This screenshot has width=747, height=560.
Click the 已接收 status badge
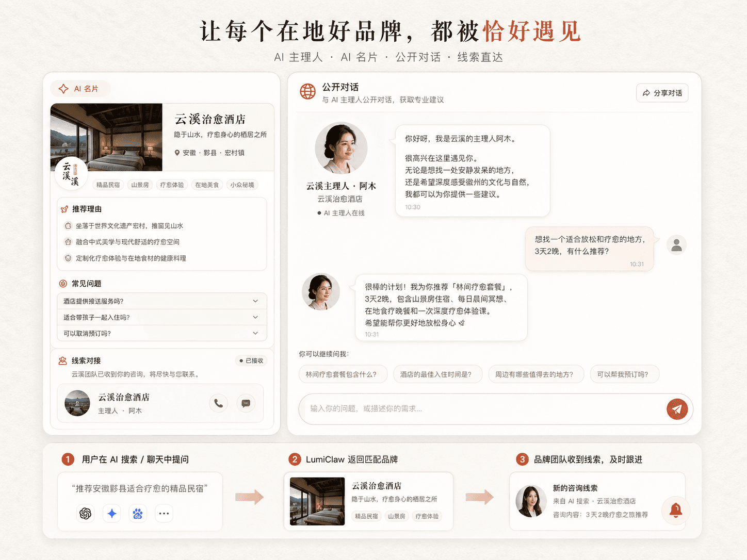[x=251, y=360]
